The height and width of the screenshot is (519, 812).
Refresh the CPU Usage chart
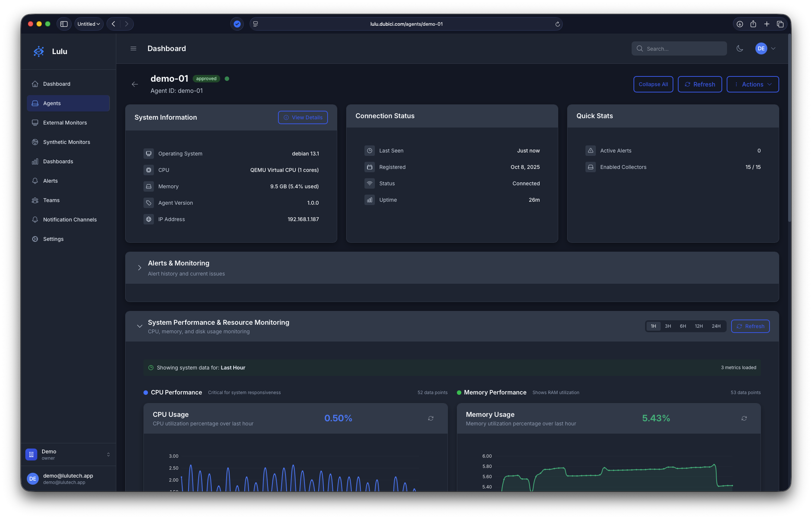click(x=430, y=418)
